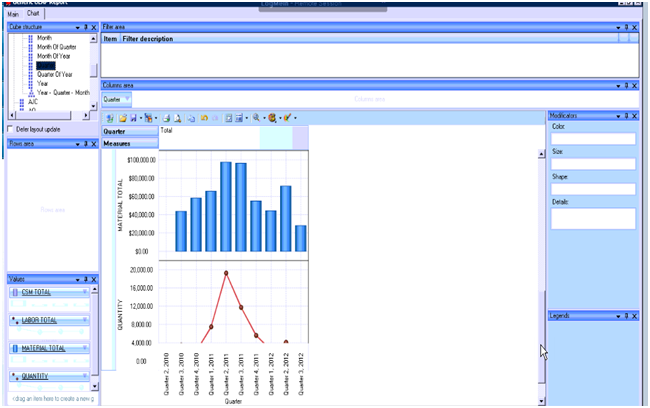Pin the Cube structure panel

coord(86,27)
